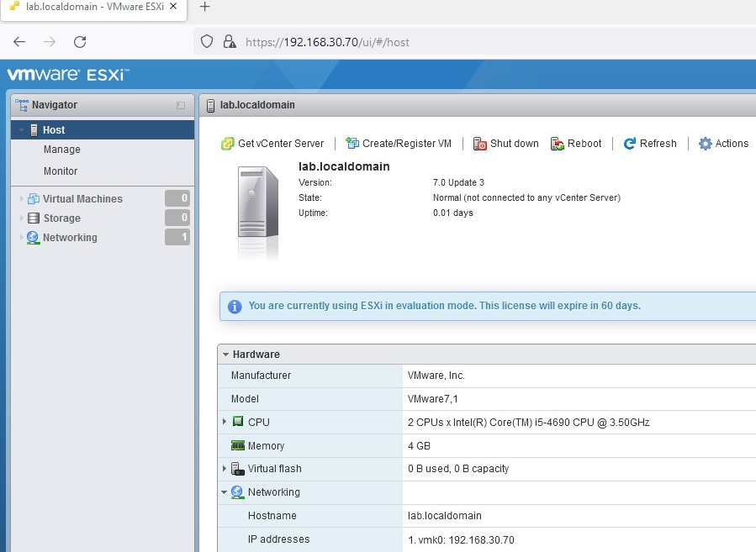Click the Memory module icon

pyautogui.click(x=238, y=445)
